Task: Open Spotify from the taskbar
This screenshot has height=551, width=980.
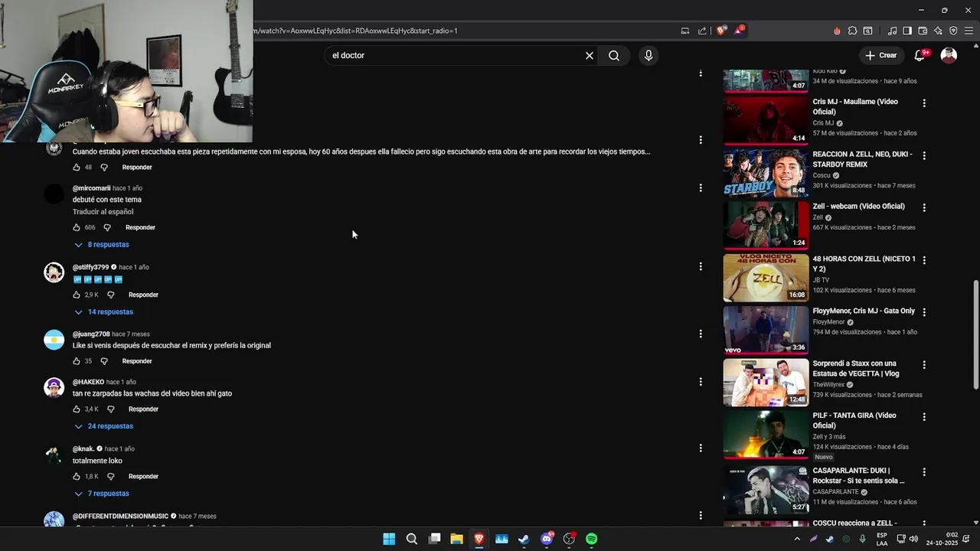Action: coord(592,539)
